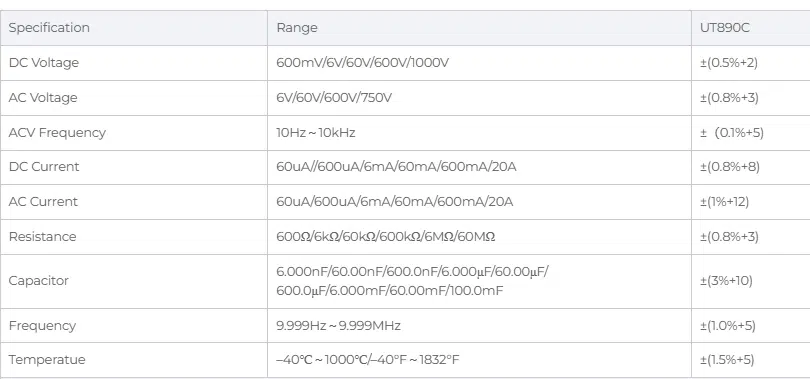This screenshot has height=379, width=810.
Task: Click the DC Current row label
Action: coord(44,167)
